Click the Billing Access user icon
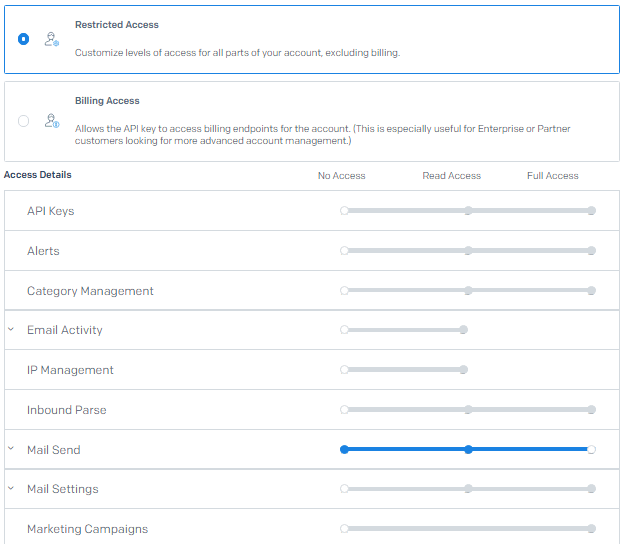The height and width of the screenshot is (544, 623). (52, 121)
